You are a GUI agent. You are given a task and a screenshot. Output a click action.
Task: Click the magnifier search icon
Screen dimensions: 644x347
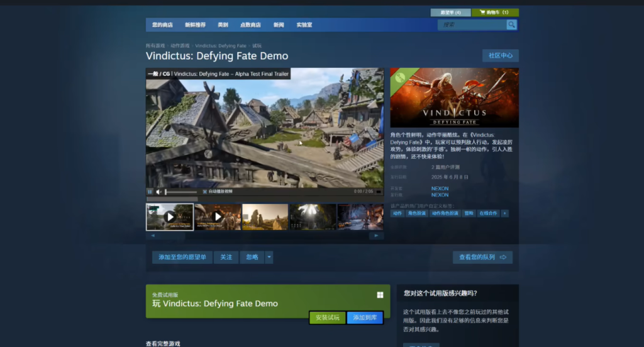pos(511,25)
